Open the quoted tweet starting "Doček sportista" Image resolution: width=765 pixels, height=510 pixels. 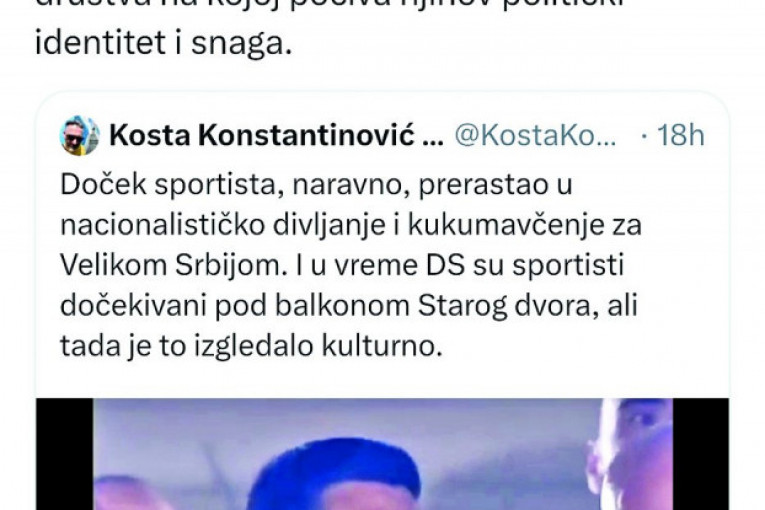coord(351,265)
